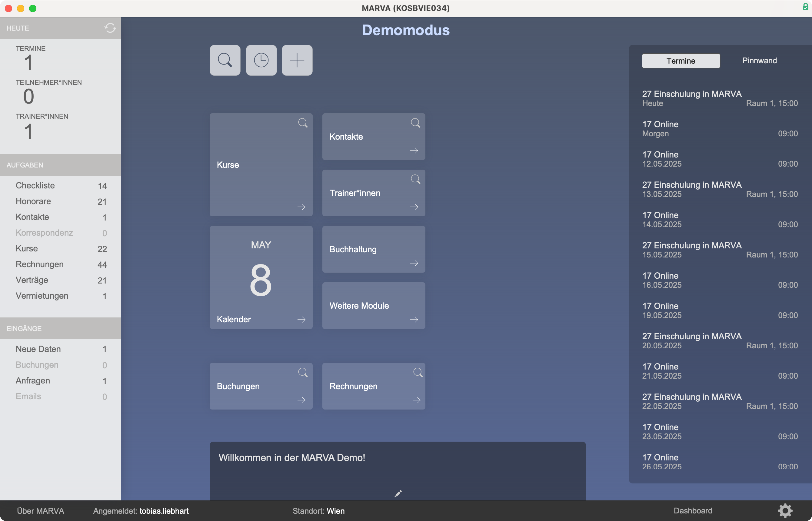Screen dimensions: 812x521
Task: Click the search icon on Kurse tile
Action: pyautogui.click(x=302, y=123)
